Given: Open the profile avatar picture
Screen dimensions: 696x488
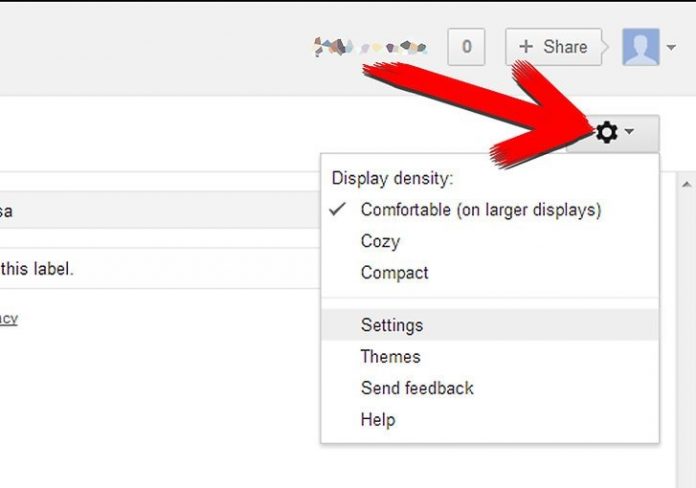Looking at the screenshot, I should point(641,46).
